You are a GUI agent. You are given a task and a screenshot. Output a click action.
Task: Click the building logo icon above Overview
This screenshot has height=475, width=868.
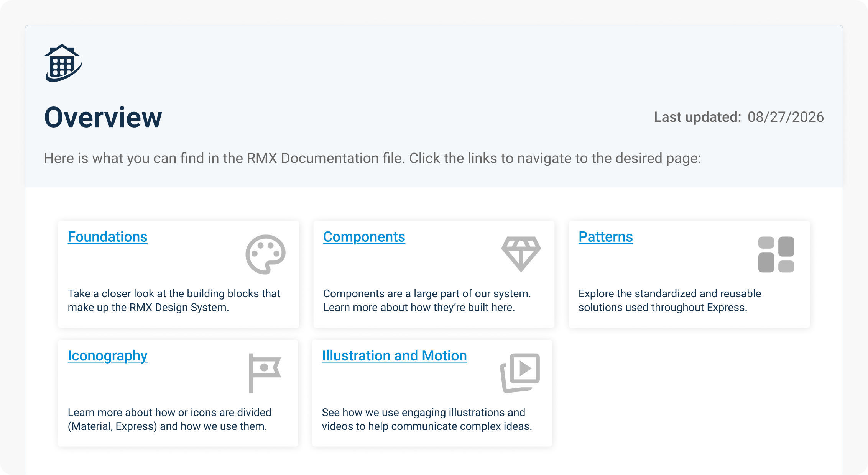(63, 63)
